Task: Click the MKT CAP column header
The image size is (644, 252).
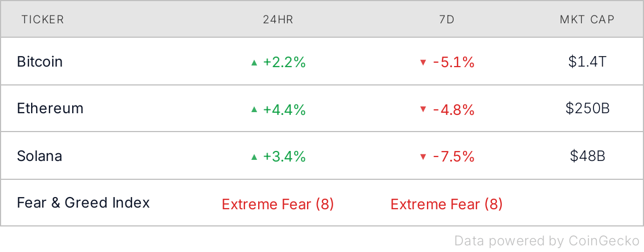Action: [587, 20]
